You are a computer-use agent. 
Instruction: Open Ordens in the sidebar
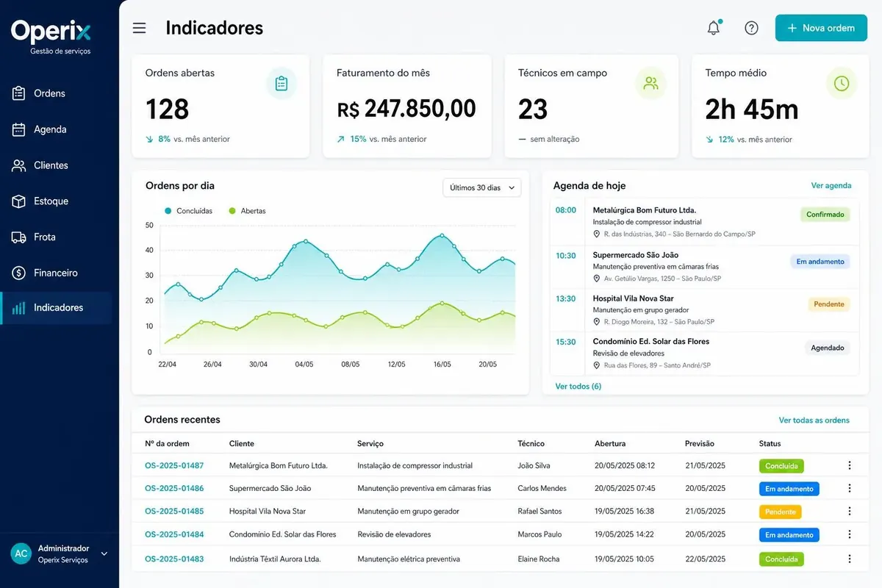tap(56, 93)
